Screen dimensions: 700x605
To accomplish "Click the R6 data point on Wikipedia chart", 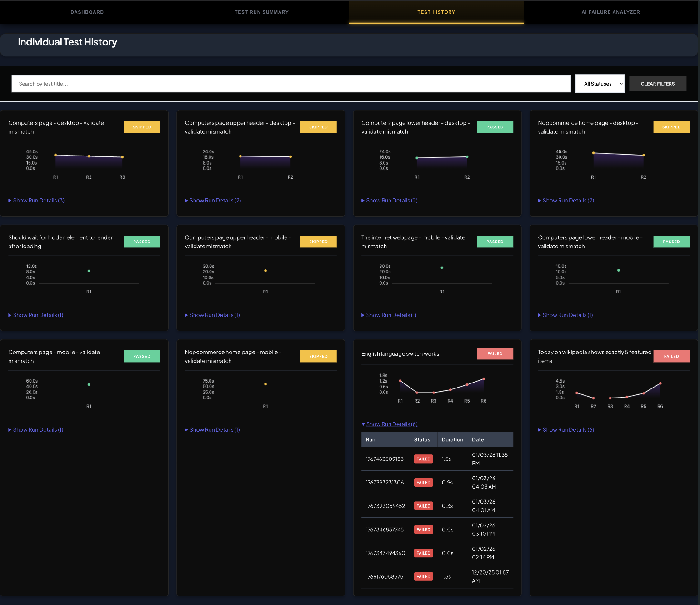I will coord(660,383).
